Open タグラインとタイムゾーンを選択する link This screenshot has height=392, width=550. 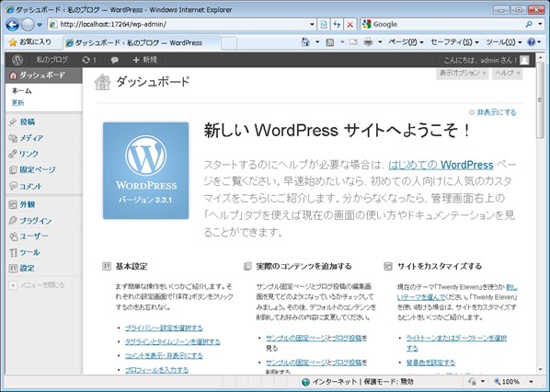[173, 341]
